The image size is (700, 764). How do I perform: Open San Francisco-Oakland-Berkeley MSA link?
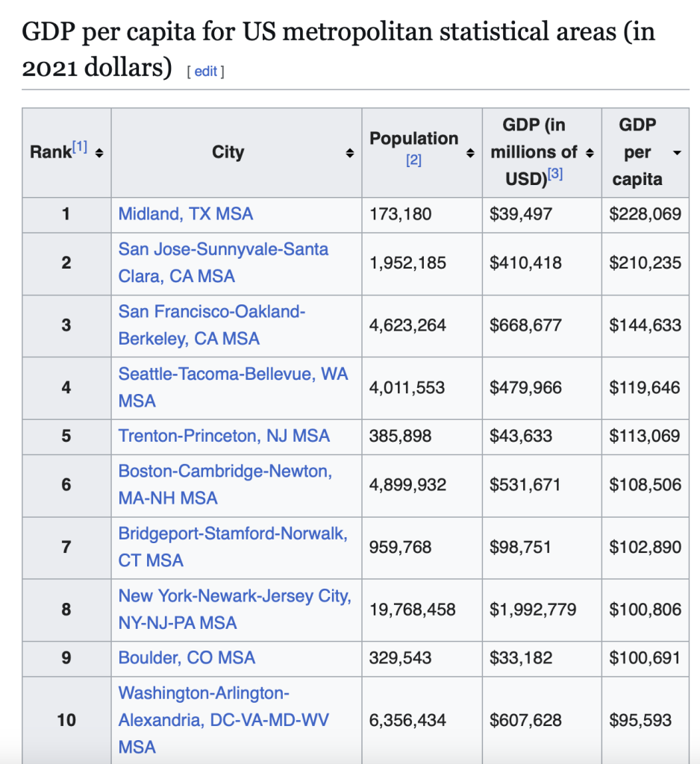coord(211,312)
